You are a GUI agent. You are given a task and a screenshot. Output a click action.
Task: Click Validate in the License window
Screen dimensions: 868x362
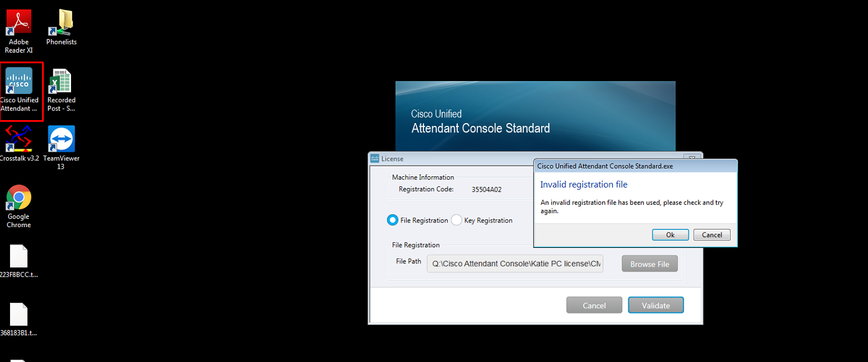point(656,305)
